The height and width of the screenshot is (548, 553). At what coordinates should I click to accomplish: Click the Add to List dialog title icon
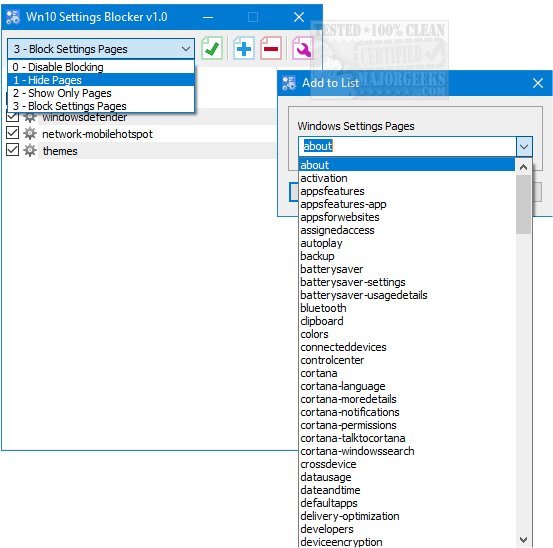click(x=289, y=83)
